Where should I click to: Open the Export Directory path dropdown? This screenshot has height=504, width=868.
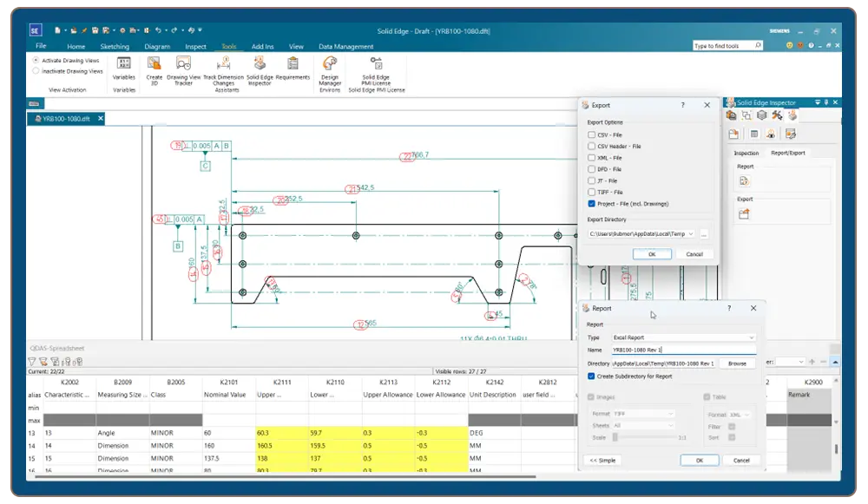coord(691,234)
